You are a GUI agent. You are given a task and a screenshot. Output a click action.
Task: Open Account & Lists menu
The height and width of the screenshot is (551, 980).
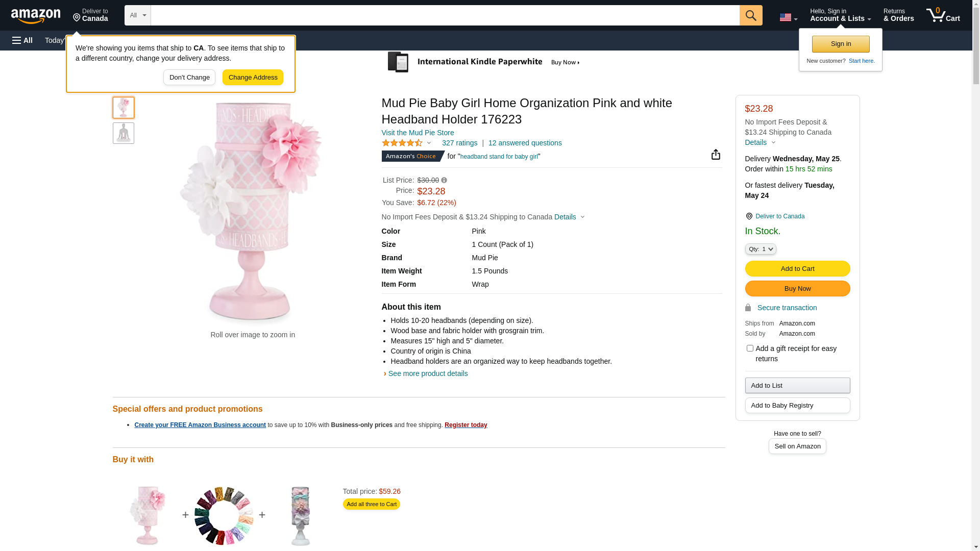click(x=840, y=15)
